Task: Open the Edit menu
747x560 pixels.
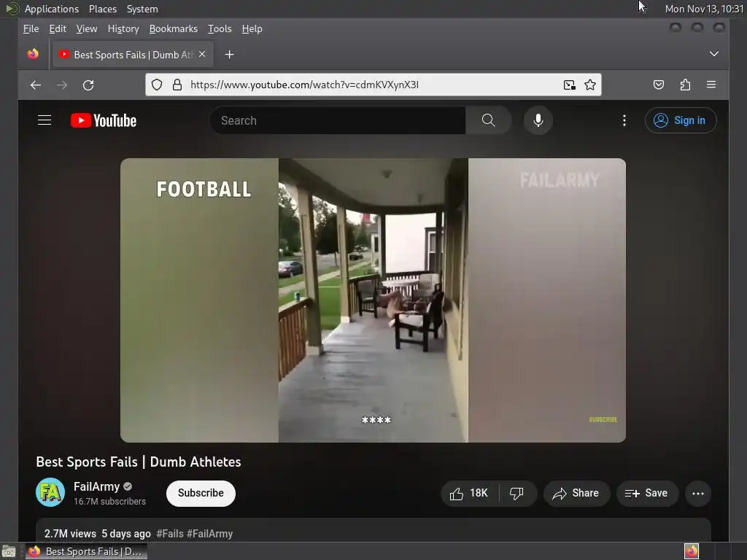Action: coord(58,29)
